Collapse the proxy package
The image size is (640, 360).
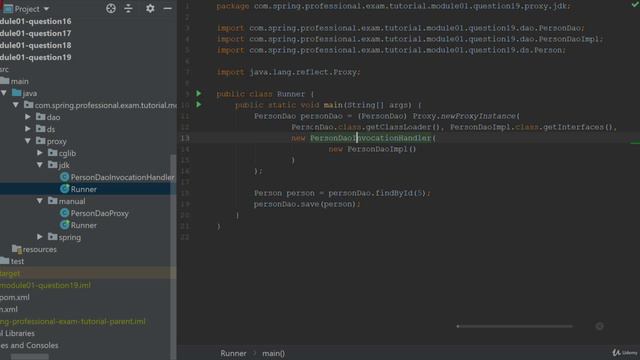click(x=28, y=141)
